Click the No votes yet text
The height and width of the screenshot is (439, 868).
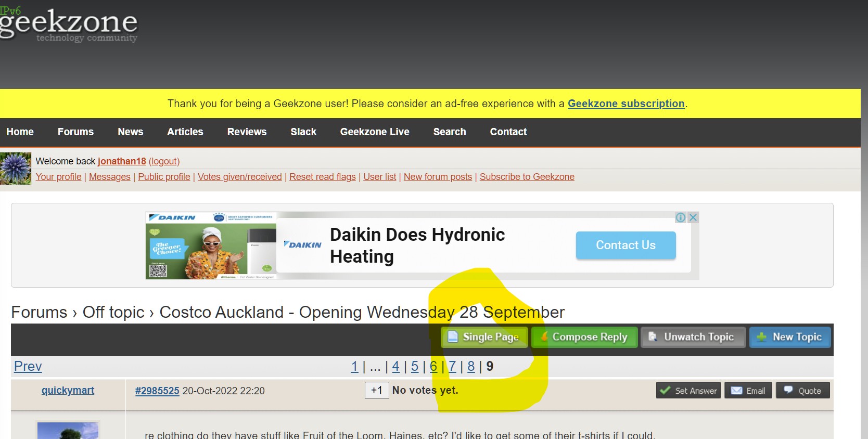click(425, 390)
